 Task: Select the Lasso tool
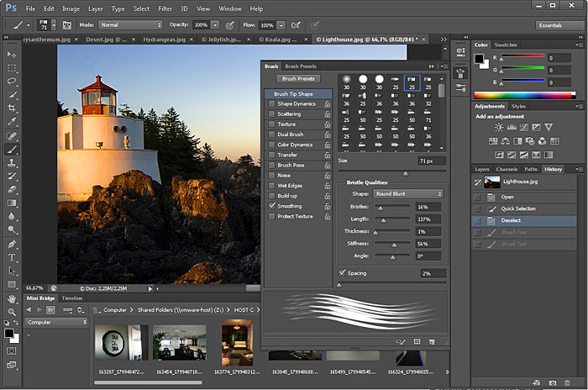click(x=12, y=82)
